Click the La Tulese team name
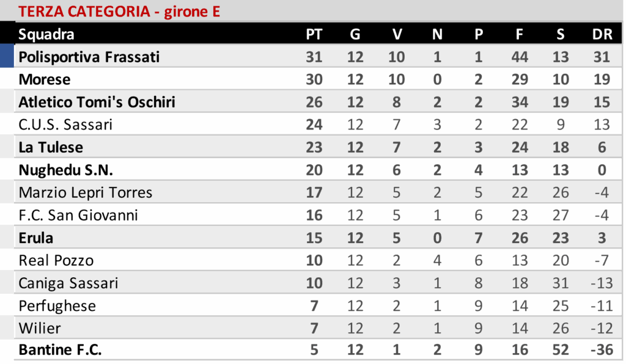 51,147
